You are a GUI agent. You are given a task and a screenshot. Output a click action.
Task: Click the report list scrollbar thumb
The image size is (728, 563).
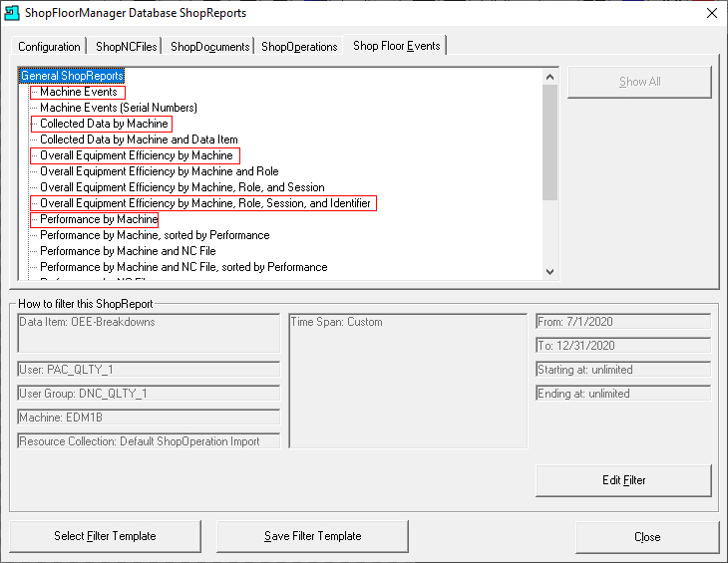(550, 142)
